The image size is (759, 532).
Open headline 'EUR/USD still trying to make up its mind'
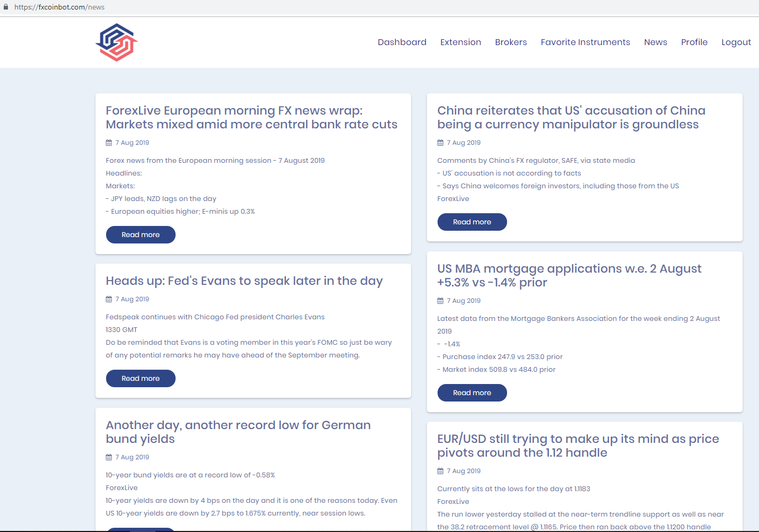(578, 446)
